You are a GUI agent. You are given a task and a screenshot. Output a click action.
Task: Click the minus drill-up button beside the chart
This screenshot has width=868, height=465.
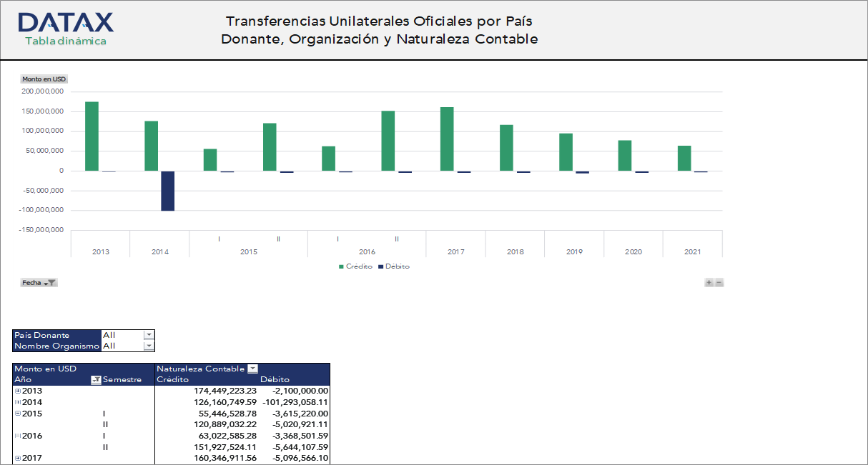pos(719,282)
